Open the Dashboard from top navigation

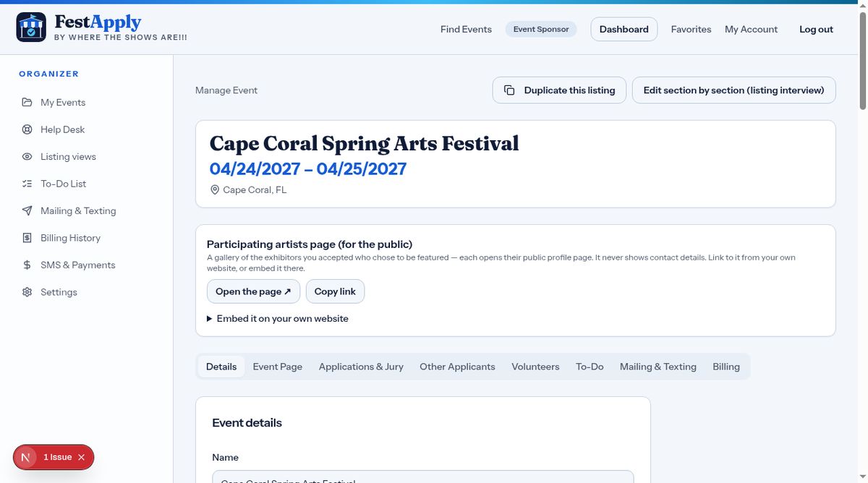point(624,29)
